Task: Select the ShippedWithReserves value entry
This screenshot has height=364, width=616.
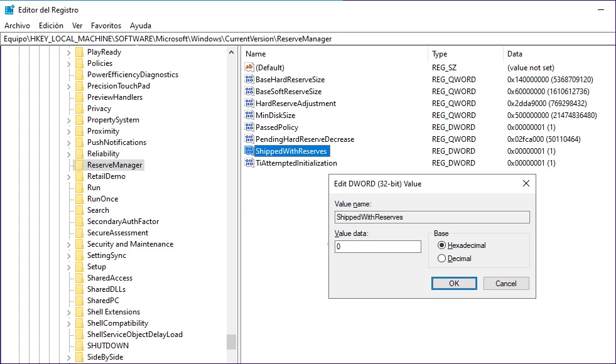Action: [291, 151]
